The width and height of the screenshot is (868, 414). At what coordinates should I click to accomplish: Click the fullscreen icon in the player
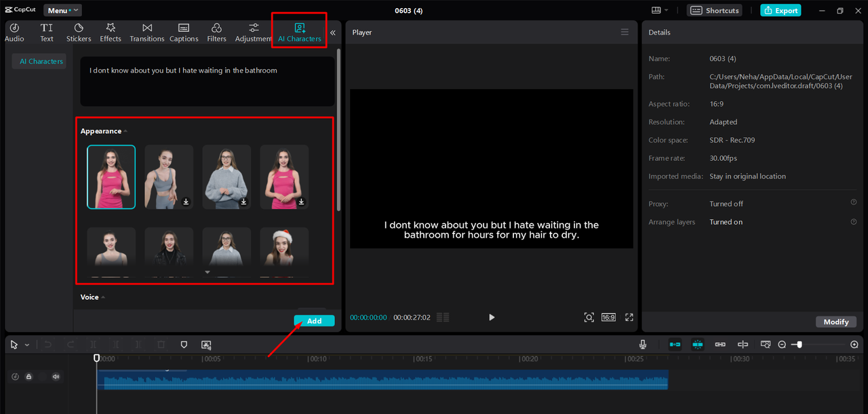point(629,317)
